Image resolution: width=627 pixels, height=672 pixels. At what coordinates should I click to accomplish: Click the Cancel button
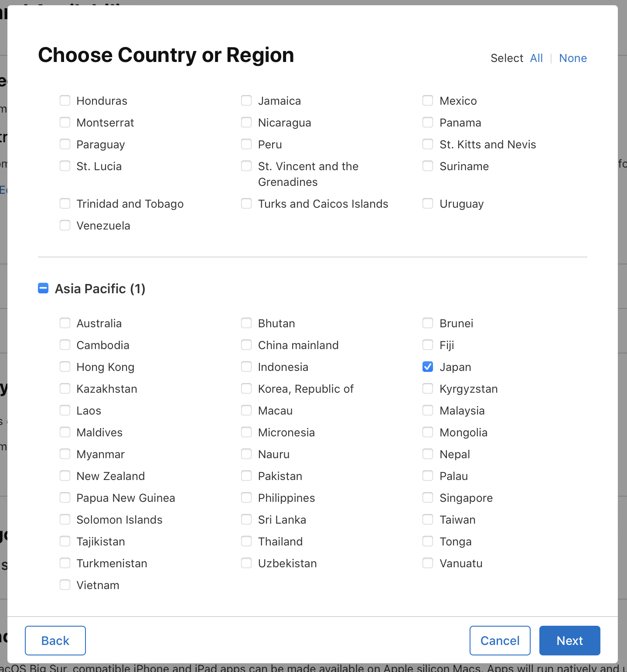500,641
